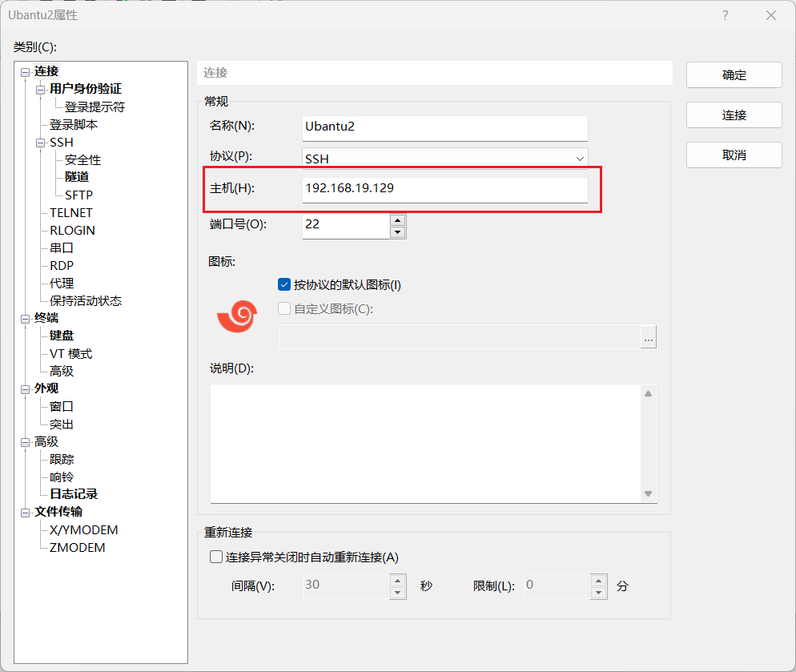Collapse the 用户身份验证 tree node
Image resolution: width=796 pixels, height=672 pixels.
pos(41,90)
